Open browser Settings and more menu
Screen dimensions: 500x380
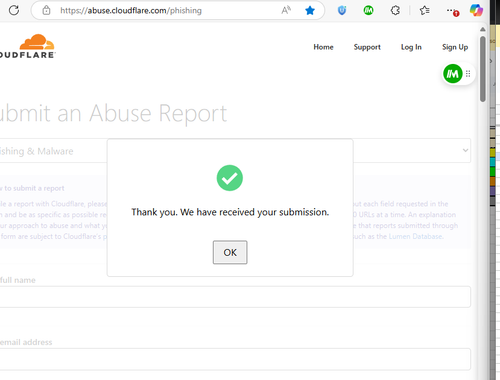[453, 11]
